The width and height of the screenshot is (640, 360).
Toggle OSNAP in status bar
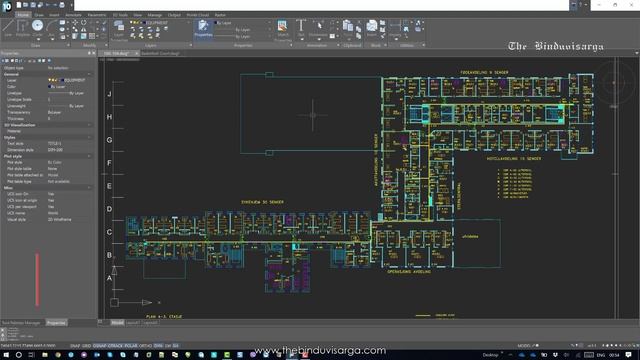99,346
